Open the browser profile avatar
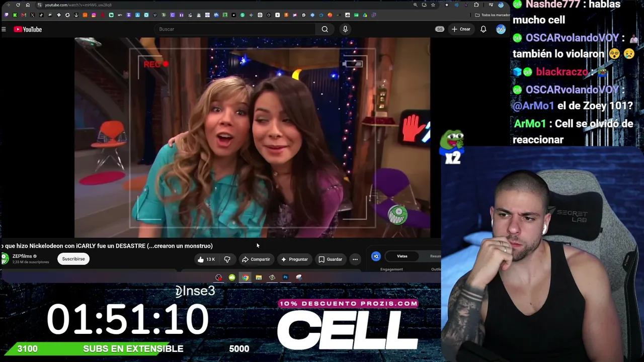The height and width of the screenshot is (362, 644). [501, 5]
